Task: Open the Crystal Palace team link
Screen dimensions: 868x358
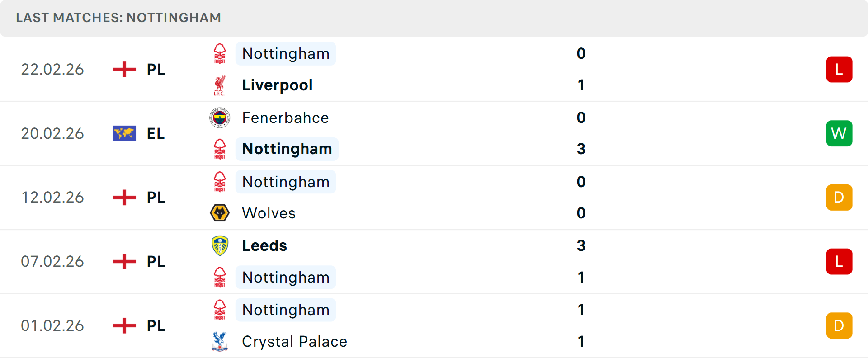Action: pyautogui.click(x=294, y=342)
